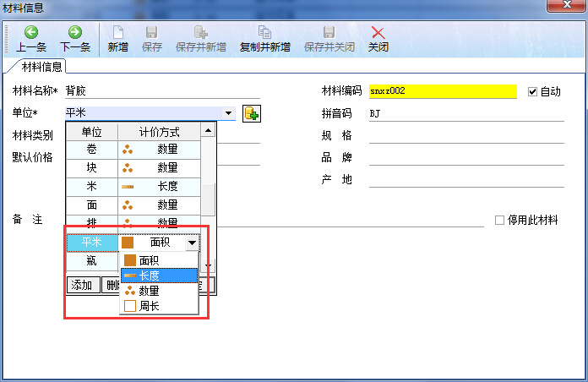Click add-unit icon beside 单位 field
This screenshot has height=382, width=588.
[x=251, y=113]
